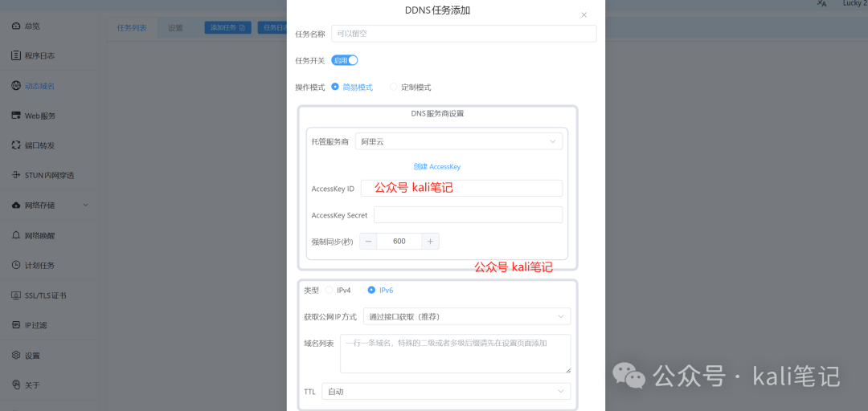868x411 pixels.
Task: Select the 定制模式 radio button
Action: [394, 87]
